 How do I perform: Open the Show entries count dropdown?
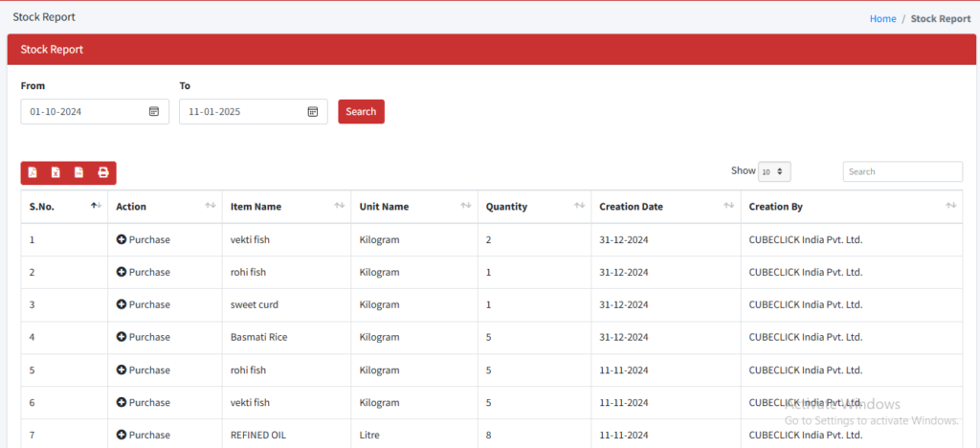click(774, 171)
